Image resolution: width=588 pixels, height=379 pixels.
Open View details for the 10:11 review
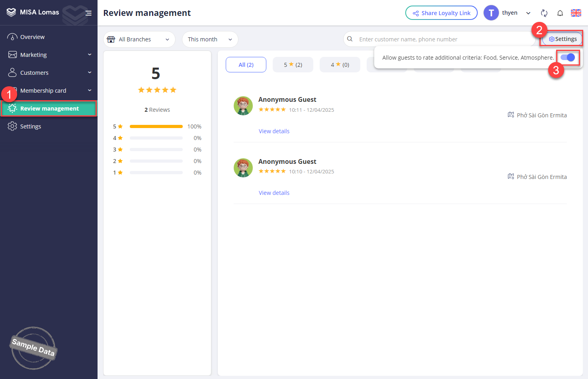pyautogui.click(x=274, y=131)
